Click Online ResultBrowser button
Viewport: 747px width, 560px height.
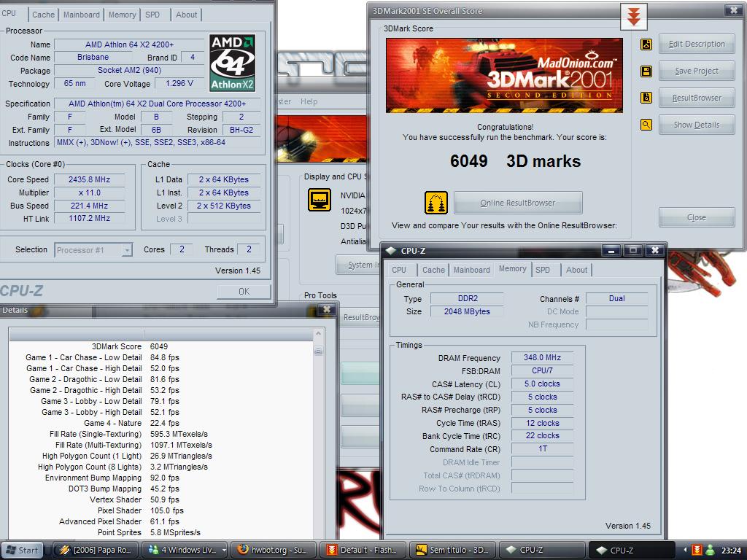(x=518, y=203)
